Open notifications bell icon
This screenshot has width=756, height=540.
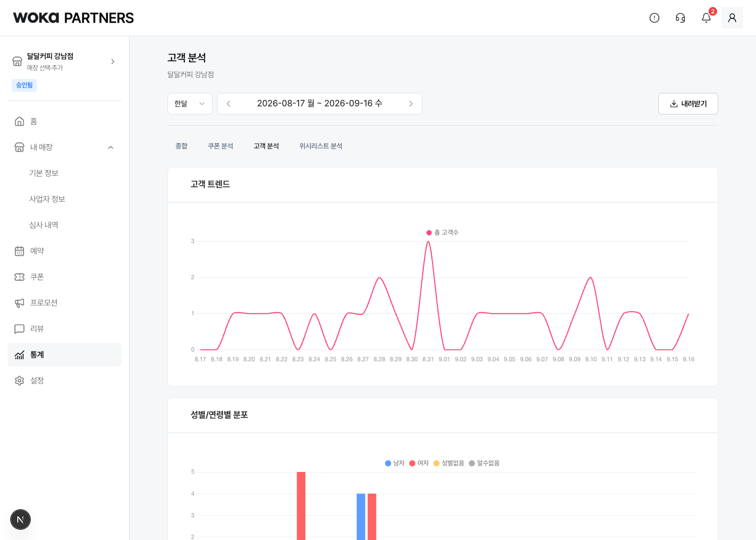click(706, 18)
